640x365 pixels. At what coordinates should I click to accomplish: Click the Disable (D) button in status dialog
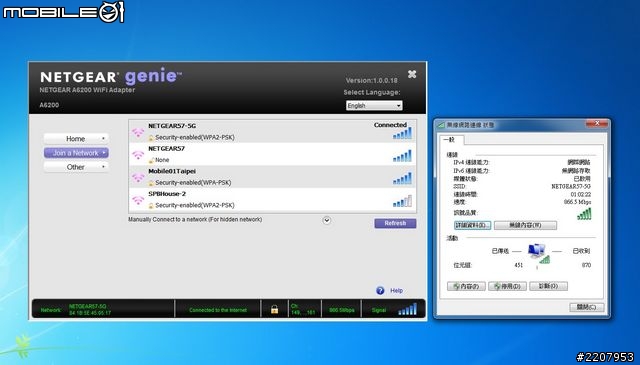[507, 286]
